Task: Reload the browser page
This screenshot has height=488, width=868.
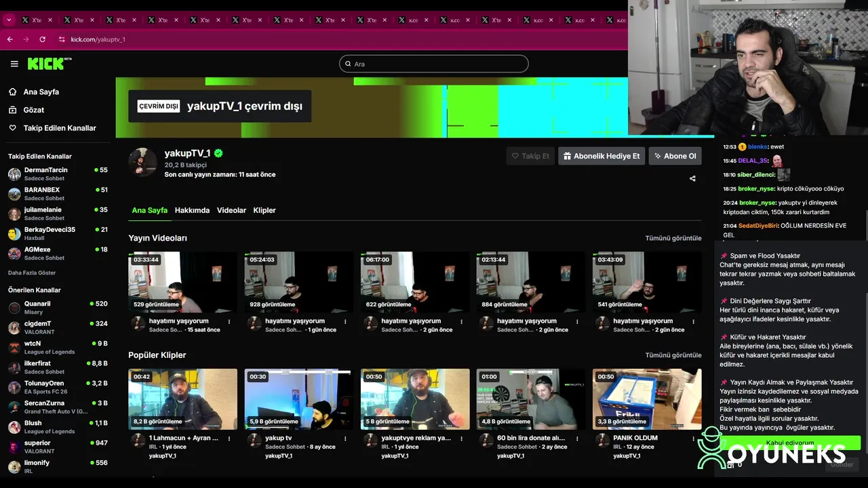Action: [x=42, y=39]
